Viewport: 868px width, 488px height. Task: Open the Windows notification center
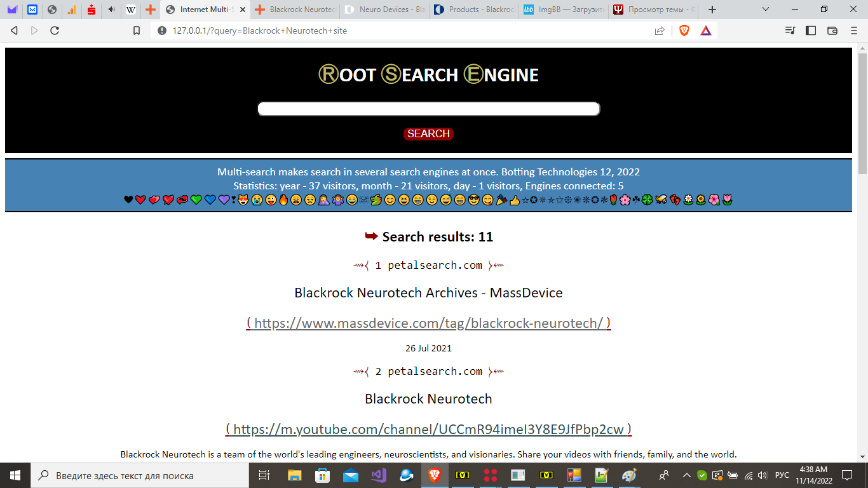847,475
